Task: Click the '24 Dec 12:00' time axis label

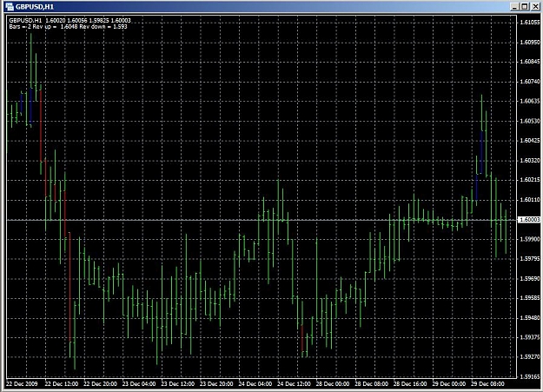Action: point(295,384)
